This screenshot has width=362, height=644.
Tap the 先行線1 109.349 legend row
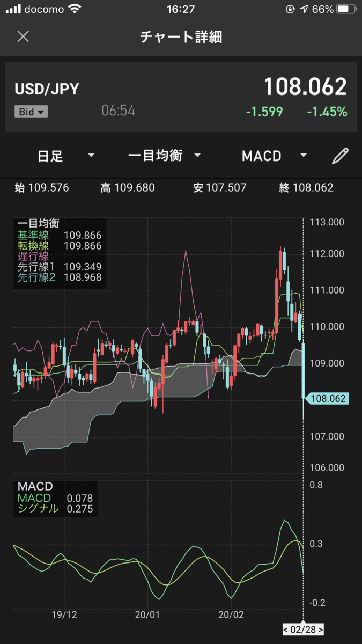coord(60,267)
